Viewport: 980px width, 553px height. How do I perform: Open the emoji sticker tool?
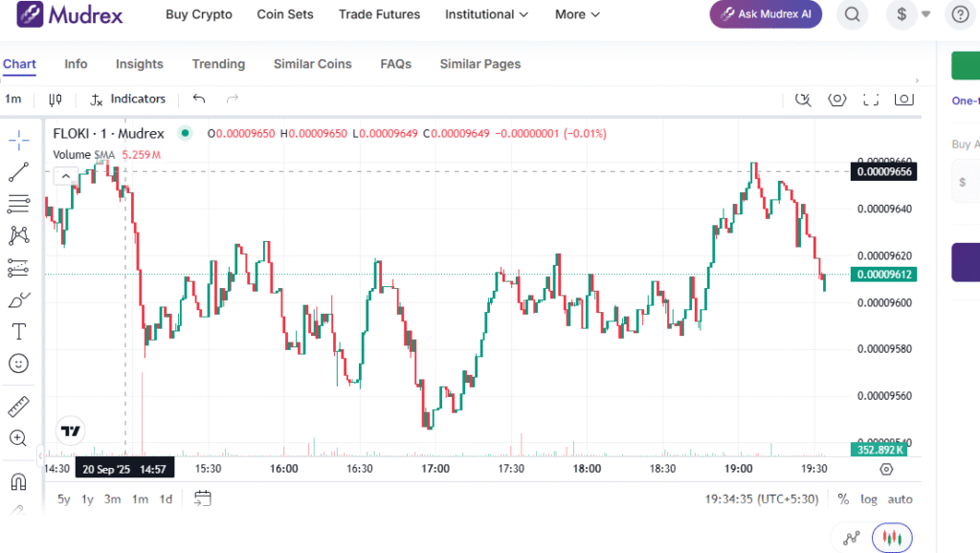click(18, 364)
